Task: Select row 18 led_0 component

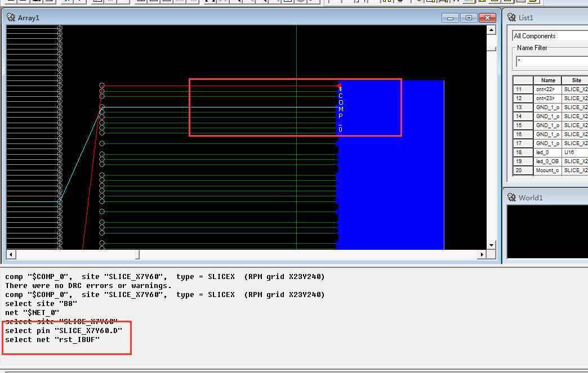Action: tap(550, 152)
